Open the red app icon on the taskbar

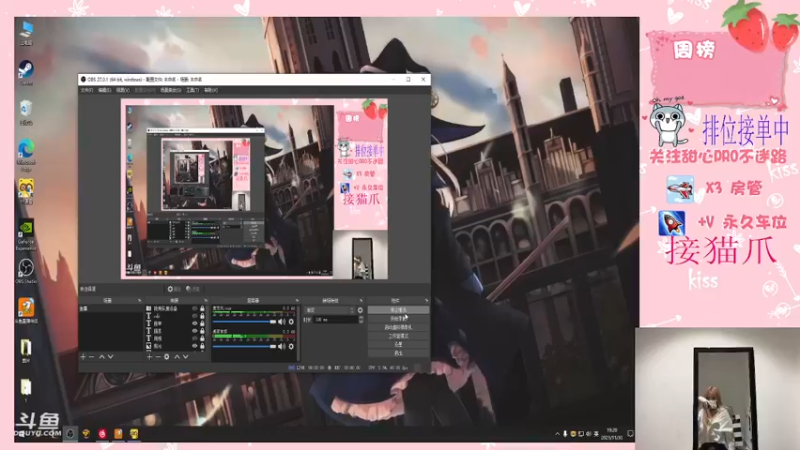(x=102, y=434)
